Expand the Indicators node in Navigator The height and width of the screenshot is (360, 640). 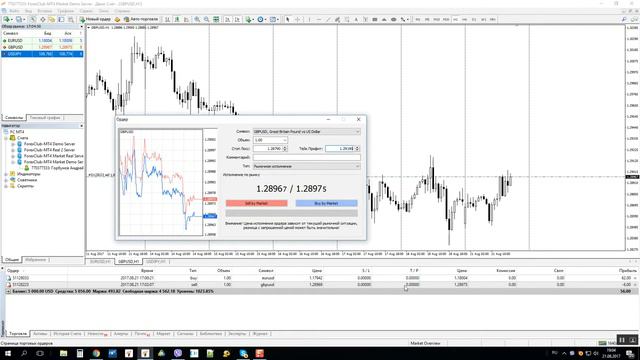pyautogui.click(x=6, y=174)
